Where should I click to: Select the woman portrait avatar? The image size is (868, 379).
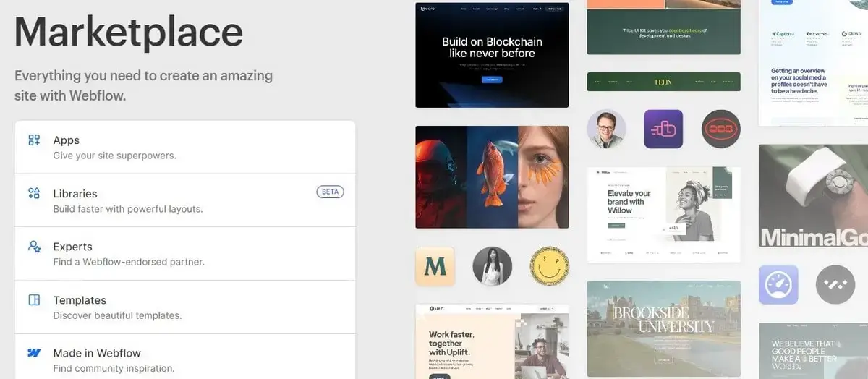(493, 266)
